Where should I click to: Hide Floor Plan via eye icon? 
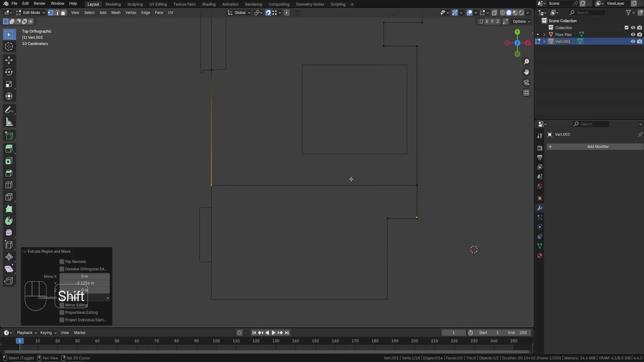[633, 35]
